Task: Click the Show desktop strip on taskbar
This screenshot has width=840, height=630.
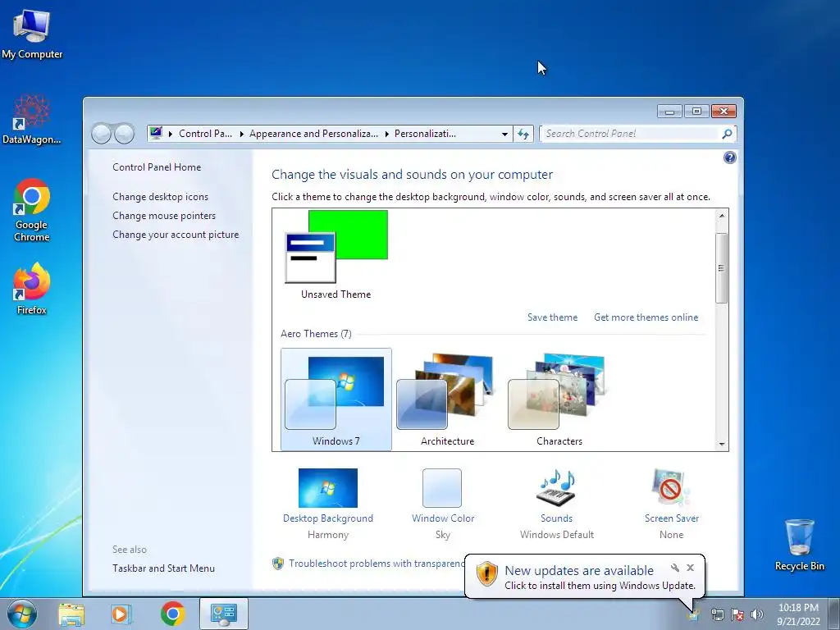Action: (x=834, y=614)
